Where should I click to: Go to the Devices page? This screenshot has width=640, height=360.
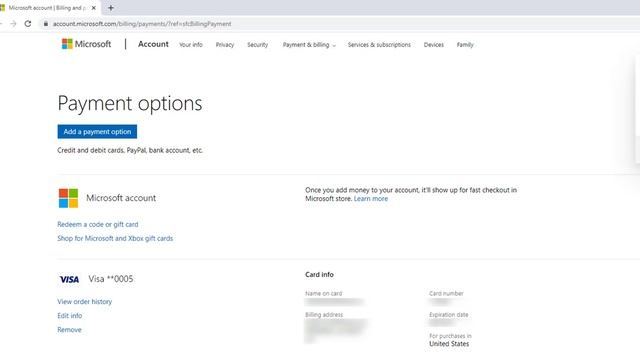coord(433,45)
